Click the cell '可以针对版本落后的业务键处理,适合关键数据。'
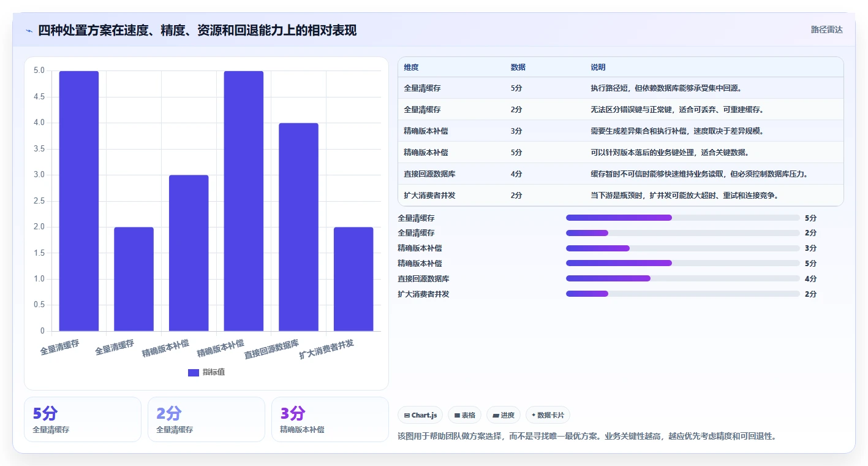 670,153
